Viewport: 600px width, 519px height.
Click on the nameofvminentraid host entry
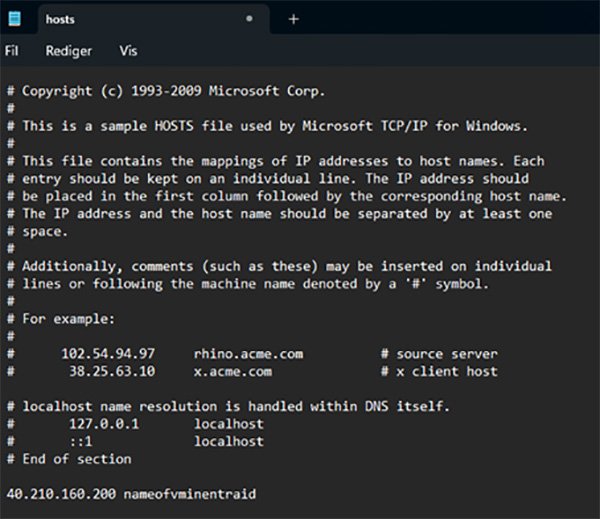coord(189,494)
